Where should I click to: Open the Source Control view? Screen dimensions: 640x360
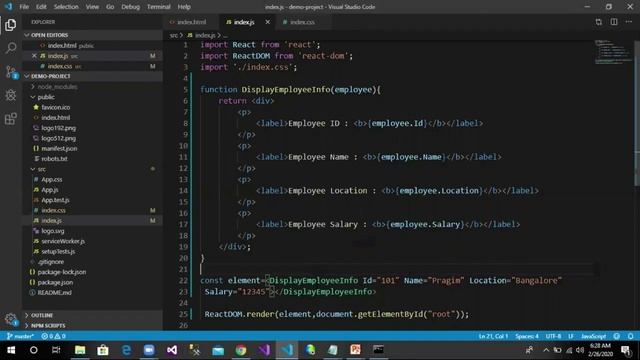(x=11, y=72)
